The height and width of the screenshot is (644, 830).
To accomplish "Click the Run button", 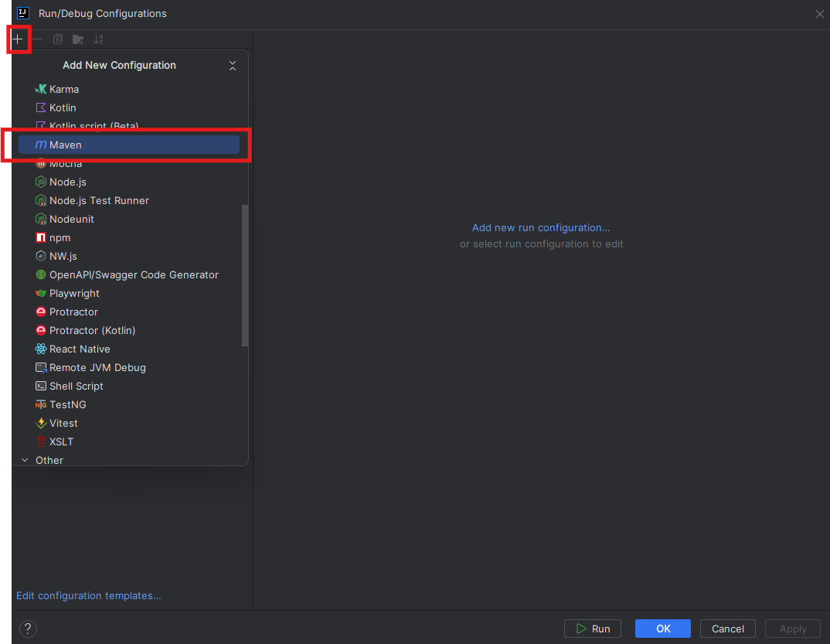I will 592,629.
